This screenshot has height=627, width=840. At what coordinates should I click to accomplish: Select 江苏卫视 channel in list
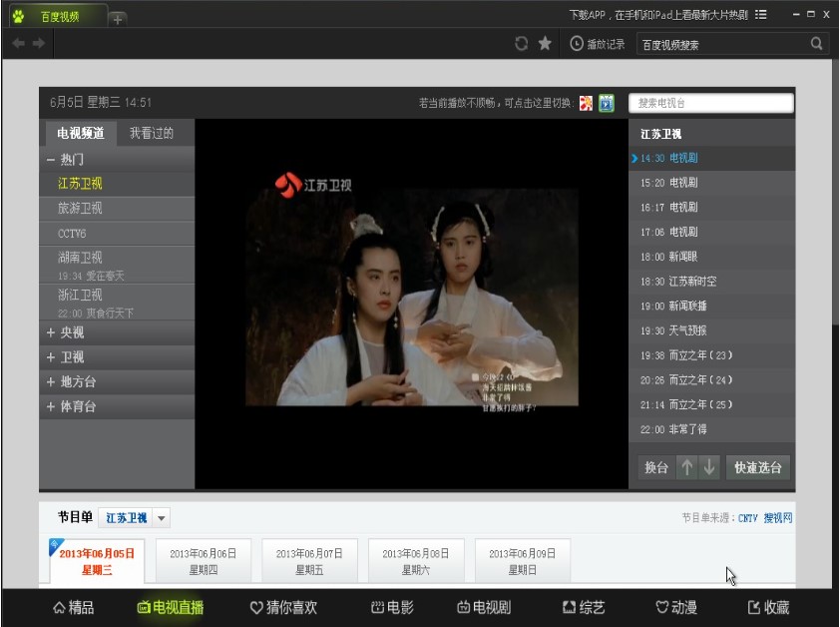tap(117, 184)
